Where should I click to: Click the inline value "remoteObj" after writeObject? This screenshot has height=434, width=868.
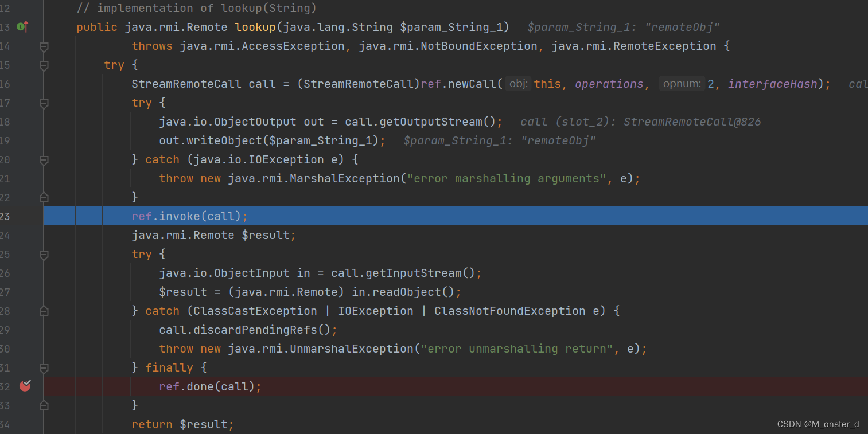558,140
